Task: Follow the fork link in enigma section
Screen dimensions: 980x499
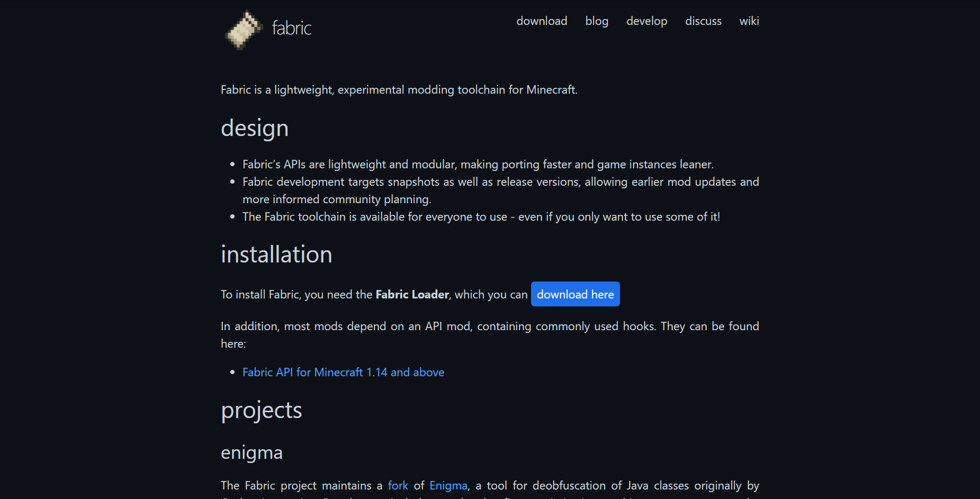Action: (x=398, y=486)
